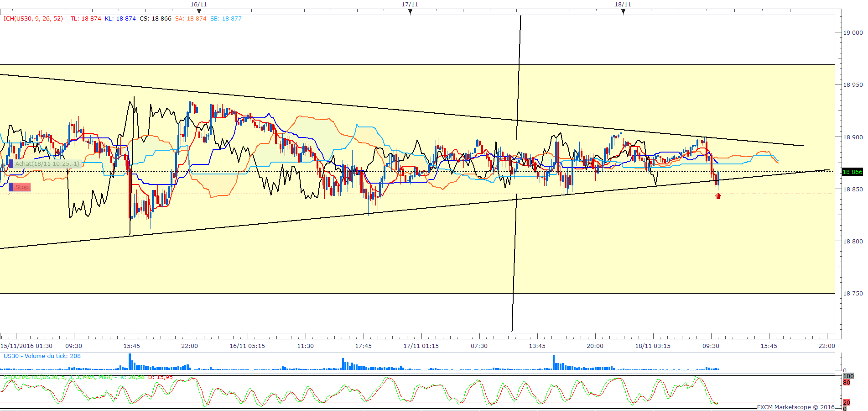The width and height of the screenshot is (868, 411).
Task: Click the FXCM Marketscope © 2016 text
Action: point(795,407)
